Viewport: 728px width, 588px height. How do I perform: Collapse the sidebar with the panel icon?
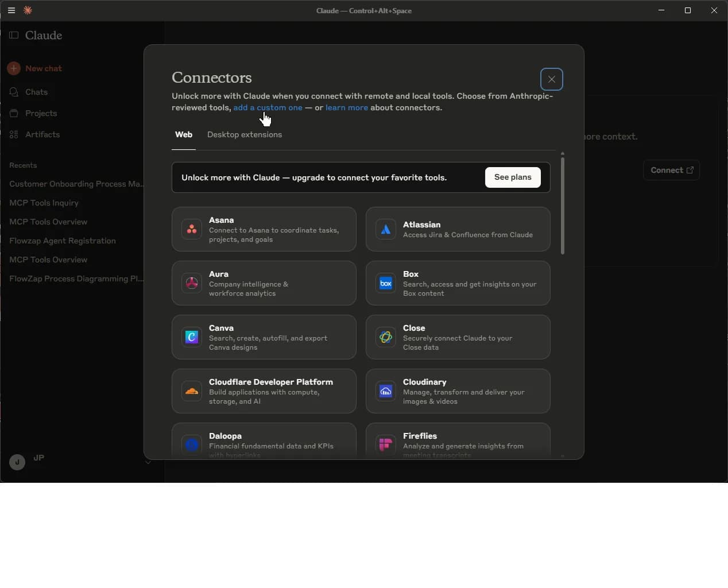pos(14,35)
